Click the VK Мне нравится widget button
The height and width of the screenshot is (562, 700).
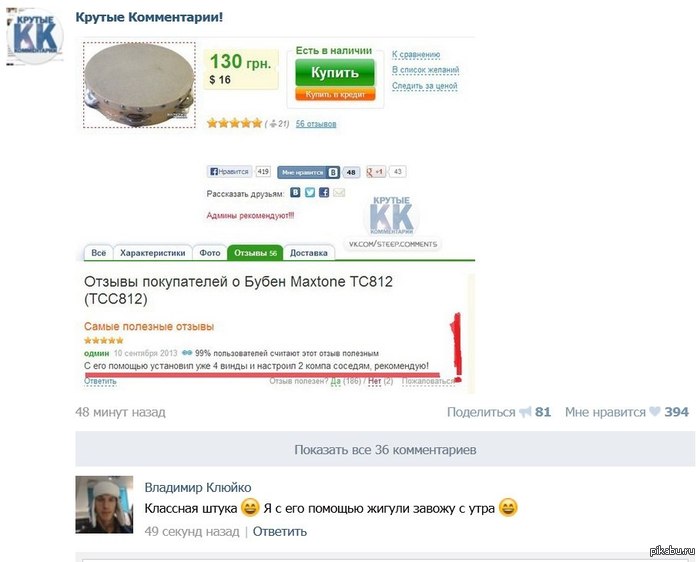(x=308, y=172)
